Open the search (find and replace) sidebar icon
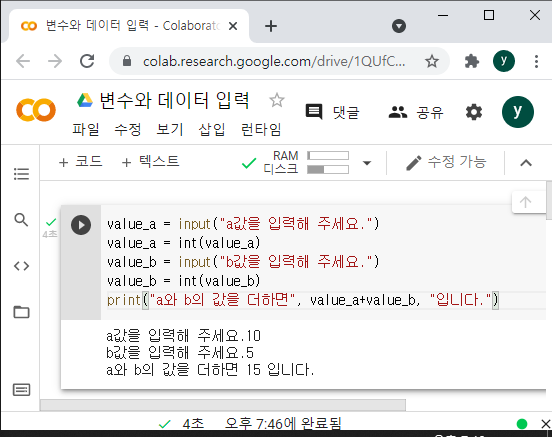The height and width of the screenshot is (437, 559). pyautogui.click(x=21, y=220)
